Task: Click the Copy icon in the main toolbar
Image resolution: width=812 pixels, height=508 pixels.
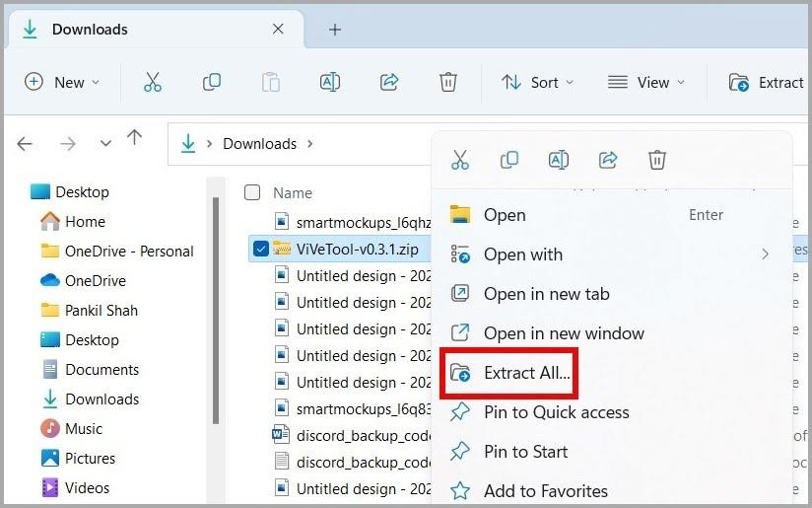Action: [x=211, y=82]
